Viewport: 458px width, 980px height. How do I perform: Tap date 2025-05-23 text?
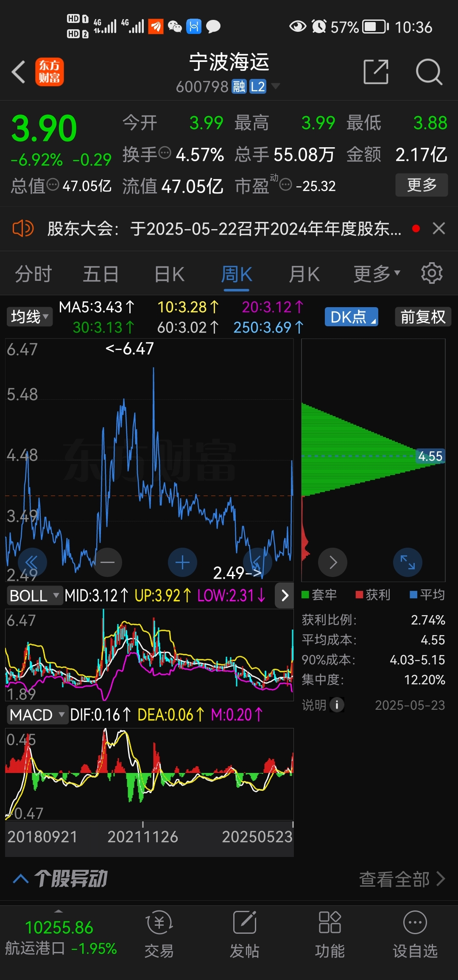point(410,705)
